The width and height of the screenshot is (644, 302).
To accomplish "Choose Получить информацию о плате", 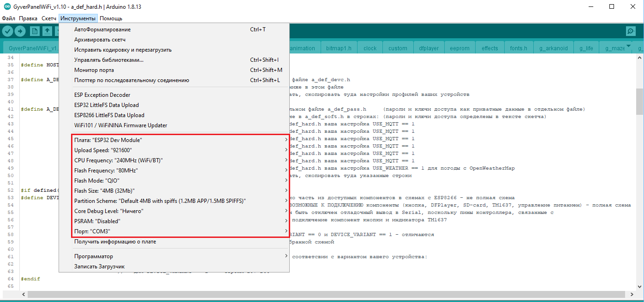I will (x=174, y=242).
